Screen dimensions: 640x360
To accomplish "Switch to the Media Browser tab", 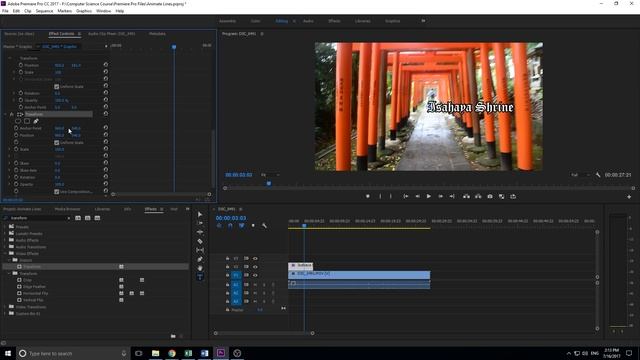I will pyautogui.click(x=67, y=209).
